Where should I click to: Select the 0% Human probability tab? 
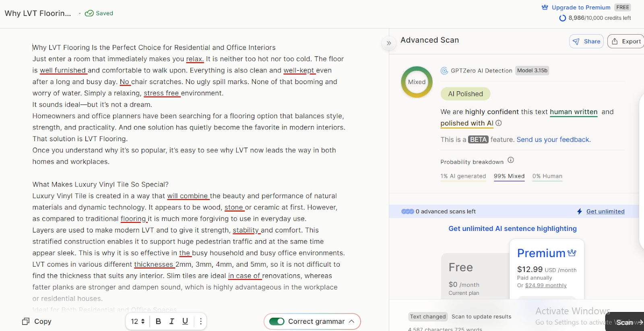click(547, 176)
